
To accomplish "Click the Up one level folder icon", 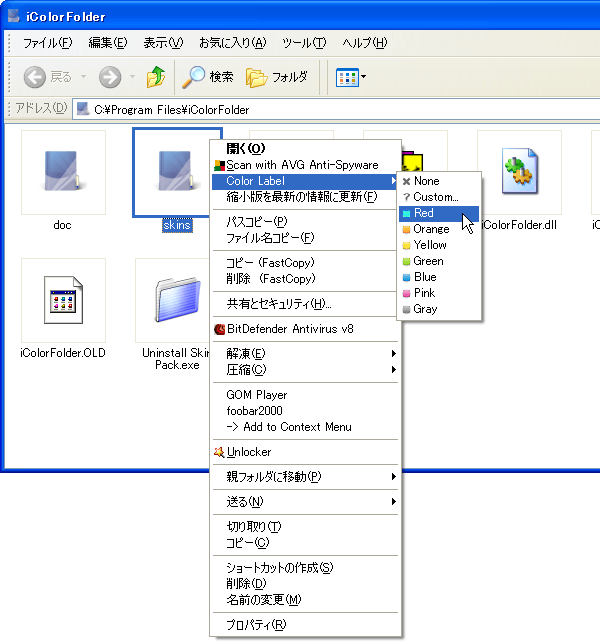I will [156, 77].
